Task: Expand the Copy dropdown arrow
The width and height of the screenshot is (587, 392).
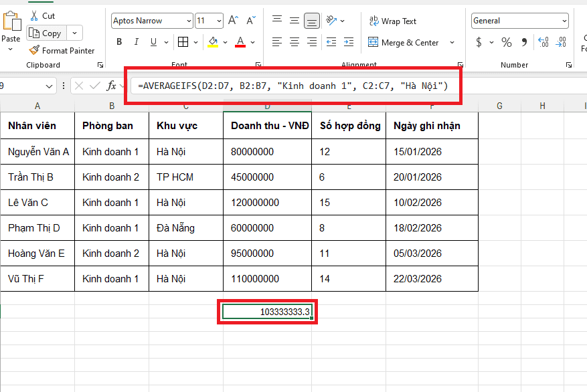Action: coord(74,33)
